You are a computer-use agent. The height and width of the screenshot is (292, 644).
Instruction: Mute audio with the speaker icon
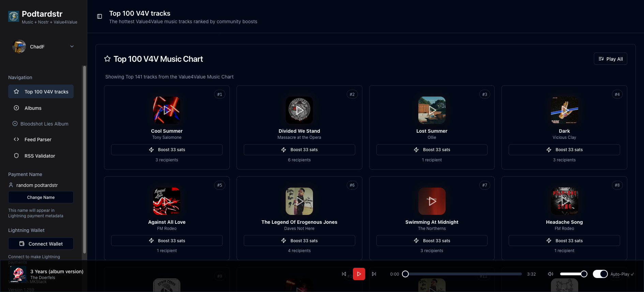[550, 274]
